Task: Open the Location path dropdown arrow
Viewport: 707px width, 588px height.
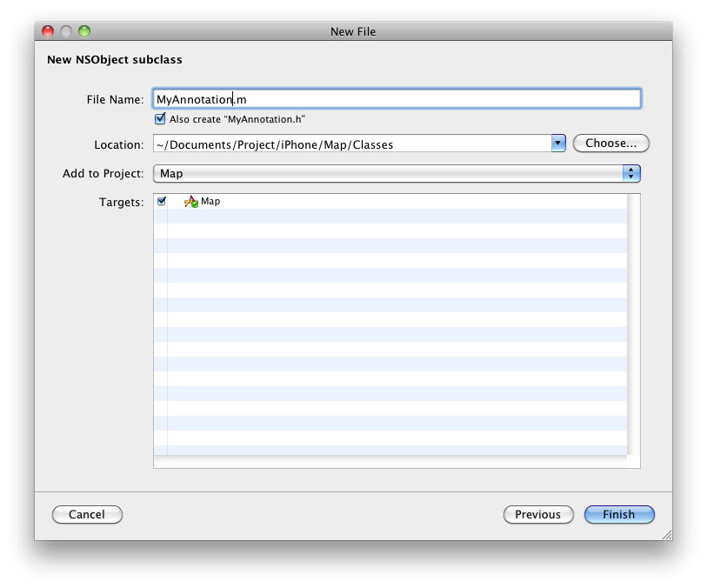Action: pos(558,144)
